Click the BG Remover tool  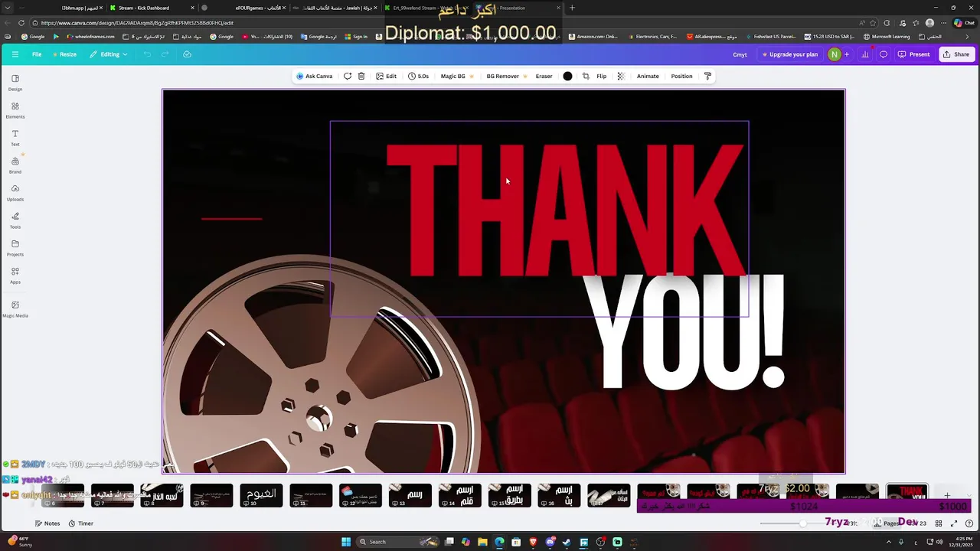(x=507, y=76)
